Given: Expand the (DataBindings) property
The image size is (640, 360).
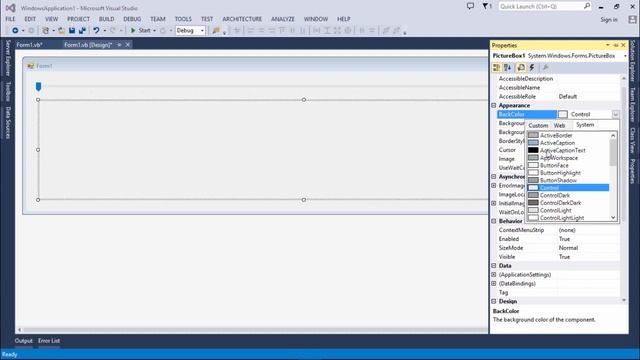Looking at the screenshot, I should (494, 284).
